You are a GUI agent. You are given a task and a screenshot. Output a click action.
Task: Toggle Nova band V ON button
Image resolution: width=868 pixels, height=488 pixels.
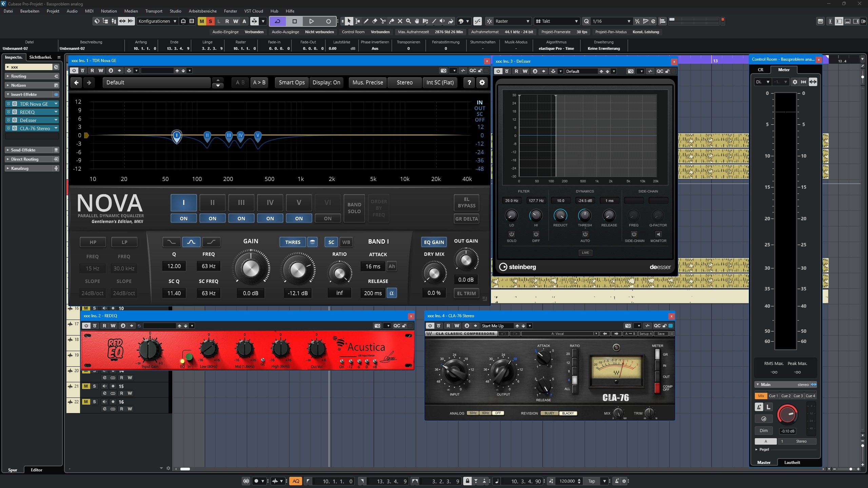[x=299, y=219]
